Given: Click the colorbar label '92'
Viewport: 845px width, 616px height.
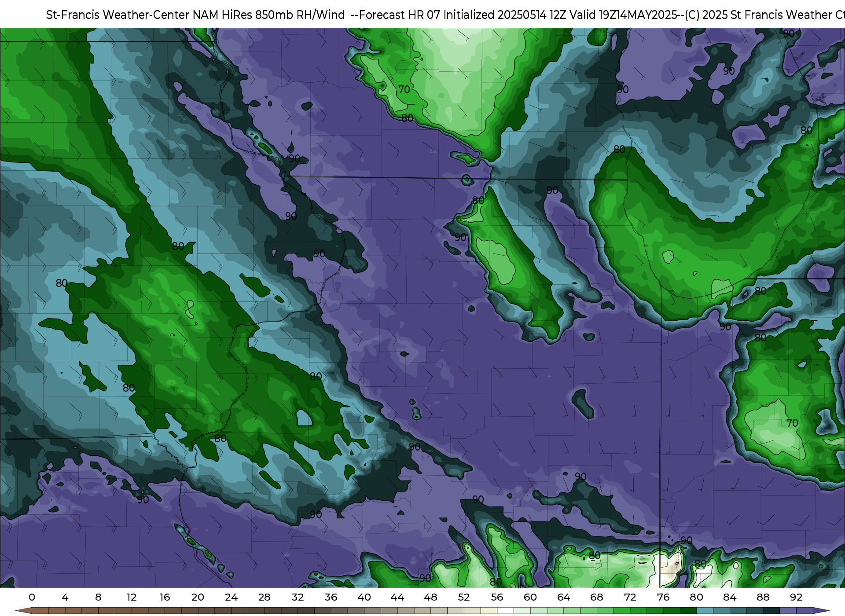Looking at the screenshot, I should (x=796, y=597).
